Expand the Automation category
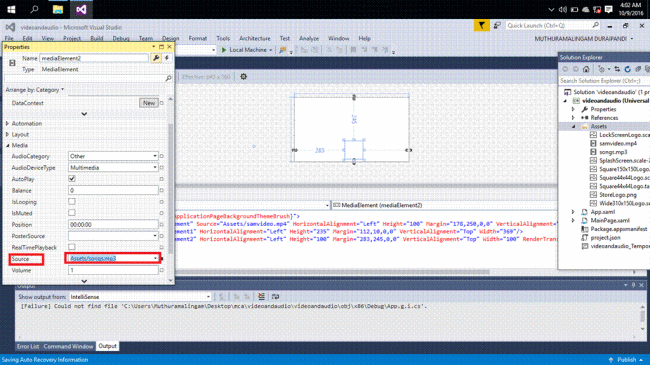The image size is (650, 365). (x=7, y=123)
